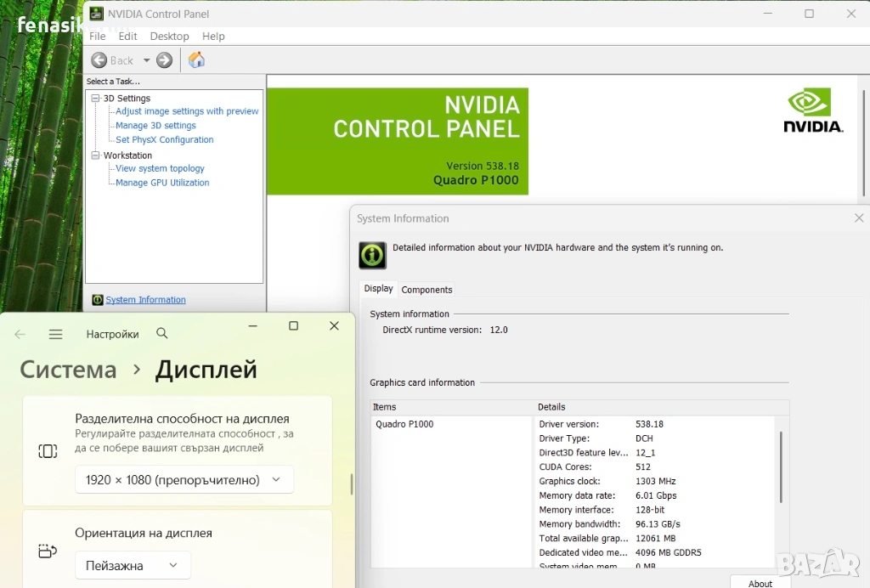Select Quadro P1000 in Items list
The height and width of the screenshot is (588, 870).
[x=404, y=424]
